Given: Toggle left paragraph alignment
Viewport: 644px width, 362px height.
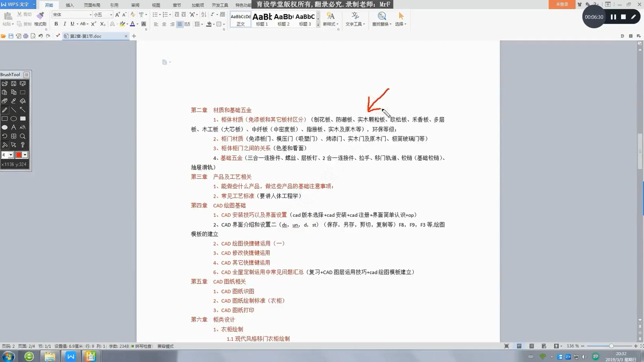Looking at the screenshot, I should pos(156,24).
